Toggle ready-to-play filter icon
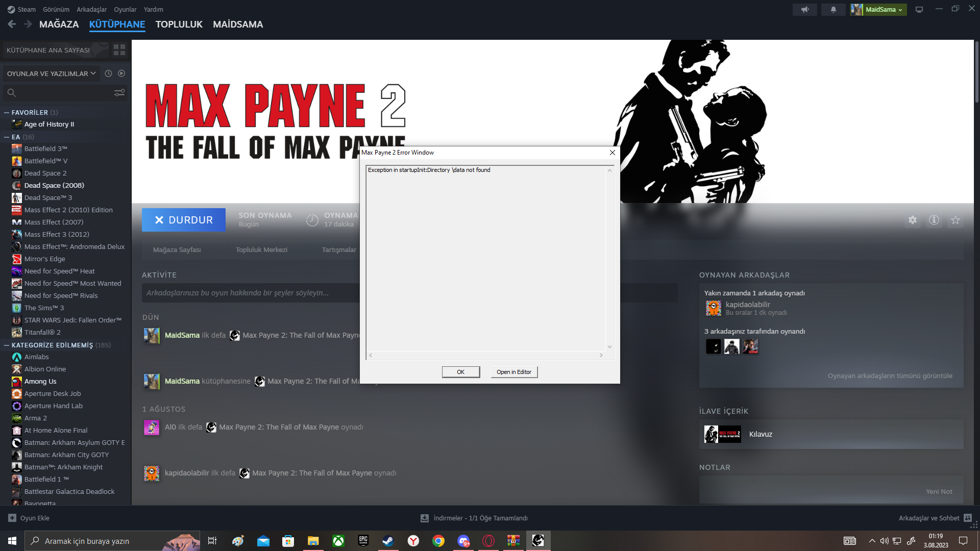The image size is (980, 551). click(x=121, y=73)
